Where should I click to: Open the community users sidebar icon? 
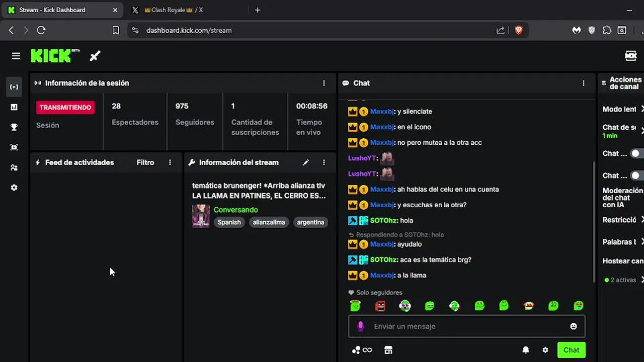[14, 167]
